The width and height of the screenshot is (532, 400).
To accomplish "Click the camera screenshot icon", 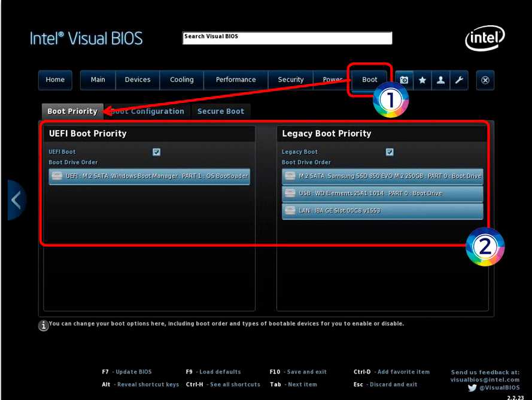I will 404,80.
